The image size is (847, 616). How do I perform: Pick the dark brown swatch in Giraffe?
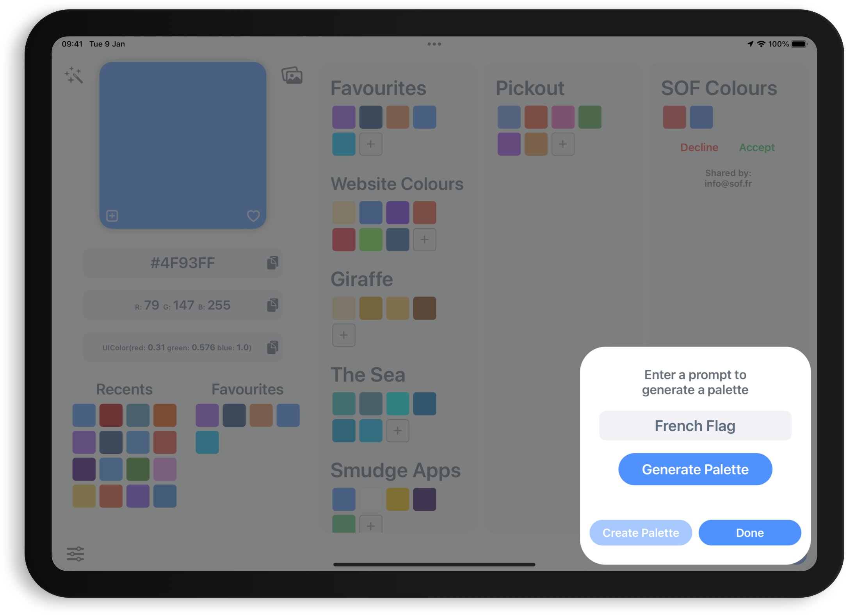coord(425,308)
